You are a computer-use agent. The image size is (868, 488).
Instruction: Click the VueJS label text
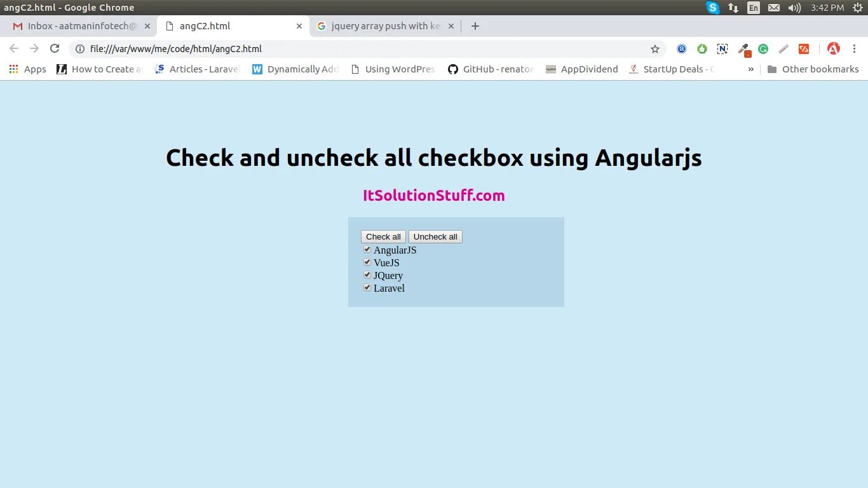pyautogui.click(x=386, y=263)
